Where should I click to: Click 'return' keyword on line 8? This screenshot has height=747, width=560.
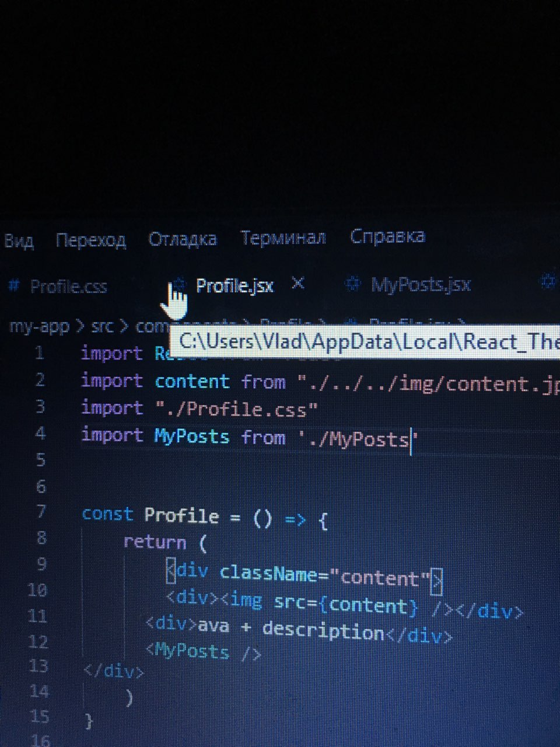pos(155,542)
